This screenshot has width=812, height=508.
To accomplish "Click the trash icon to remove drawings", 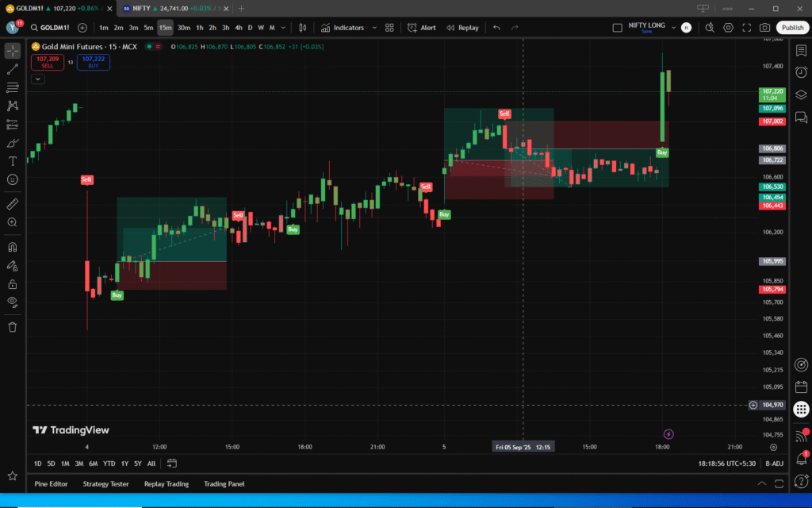I will pos(13,326).
